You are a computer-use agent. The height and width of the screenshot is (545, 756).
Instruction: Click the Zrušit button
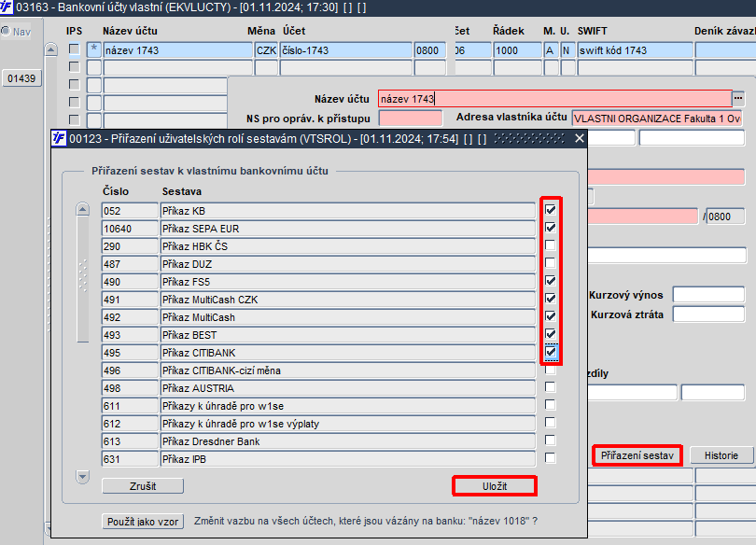[x=143, y=486]
